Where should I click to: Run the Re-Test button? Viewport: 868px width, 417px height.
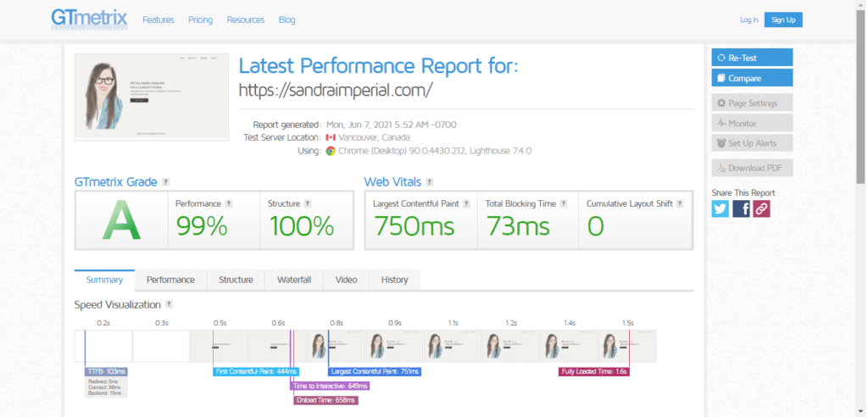[x=752, y=58]
